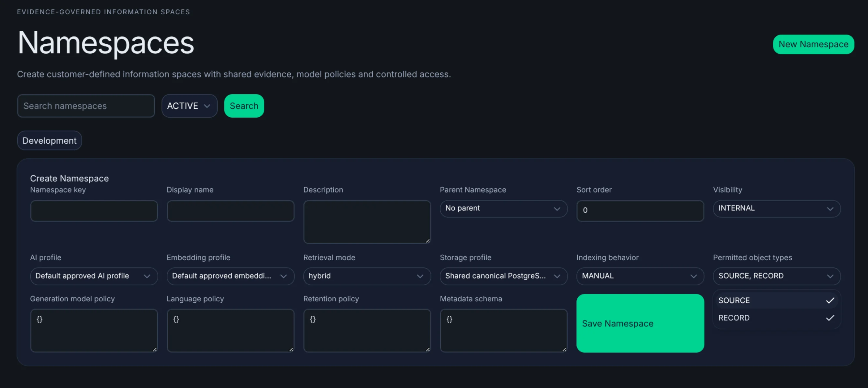Viewport: 868px width, 388px height.
Task: Open the Visibility INTERNAL dropdown
Action: [x=776, y=208]
